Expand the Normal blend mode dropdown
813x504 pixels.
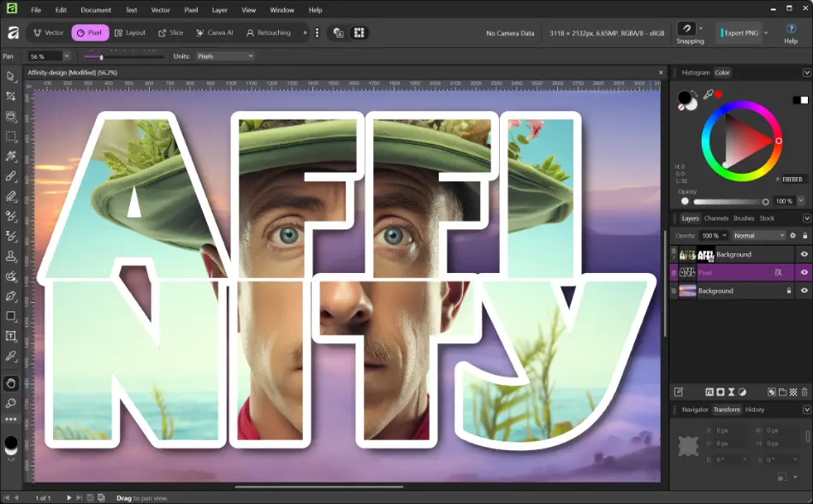point(758,235)
